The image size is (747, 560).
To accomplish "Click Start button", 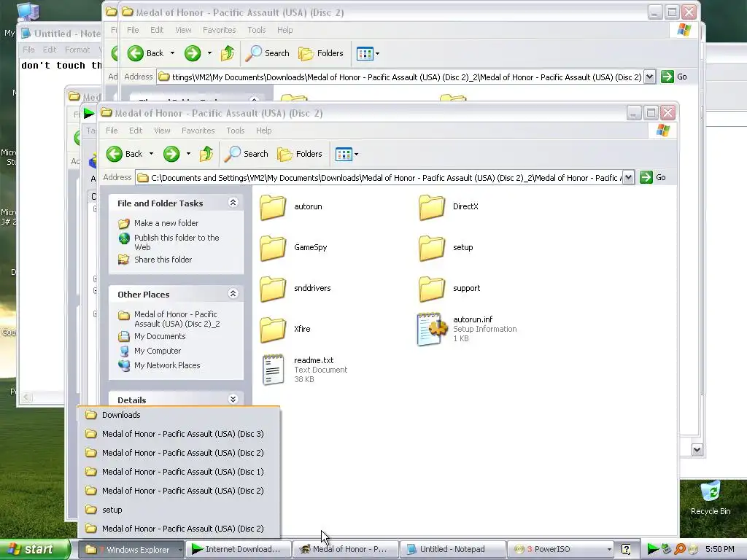I will [x=34, y=550].
